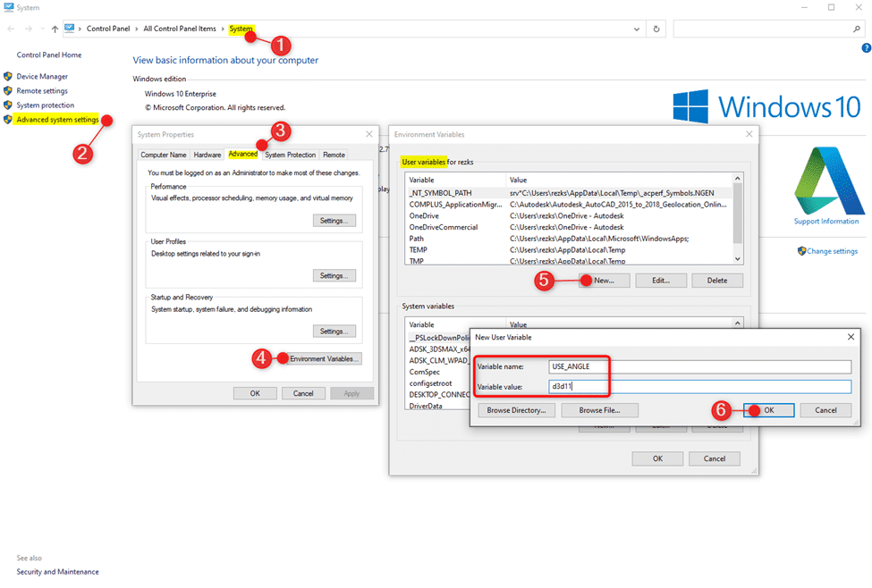Click the Advanced system settings shield icon
This screenshot has width=872, height=588.
[8, 120]
